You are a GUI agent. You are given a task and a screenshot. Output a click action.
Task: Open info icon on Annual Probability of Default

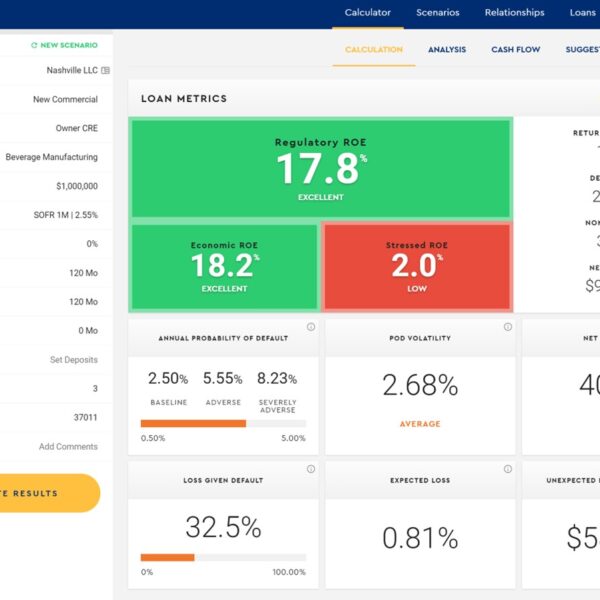pos(310,327)
